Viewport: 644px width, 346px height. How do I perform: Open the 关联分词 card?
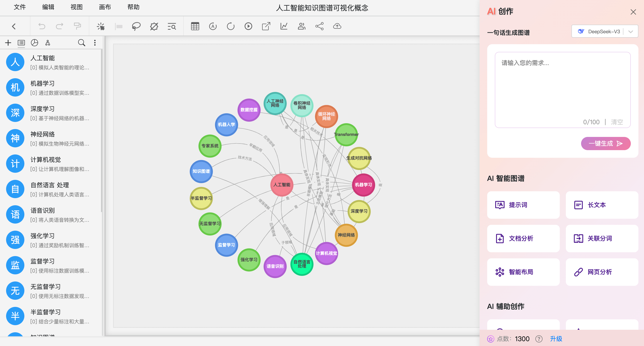pos(602,238)
